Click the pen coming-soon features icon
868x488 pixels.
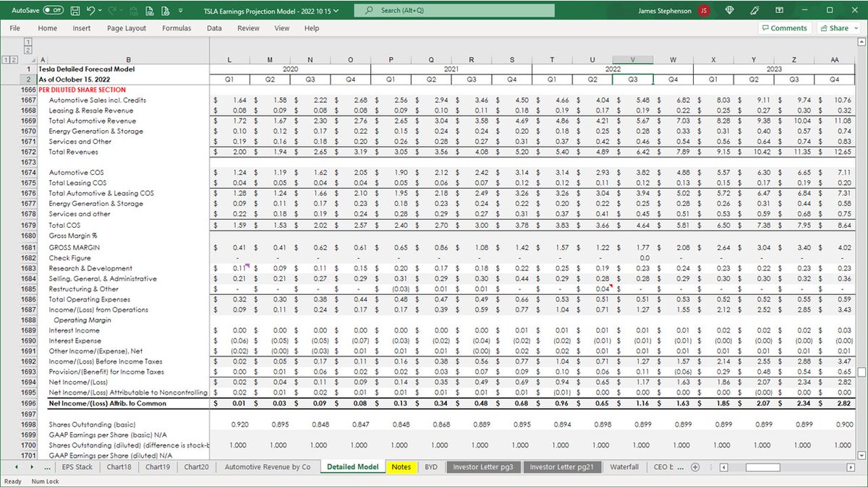[x=754, y=11]
